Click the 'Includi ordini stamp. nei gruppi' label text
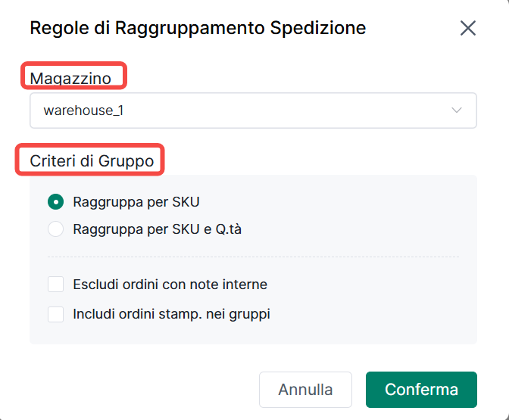 coord(171,313)
